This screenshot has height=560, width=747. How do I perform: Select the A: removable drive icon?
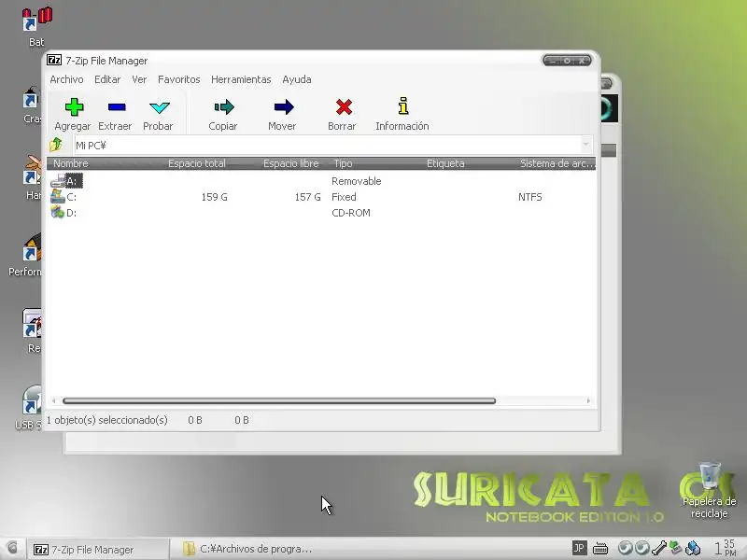[58, 181]
